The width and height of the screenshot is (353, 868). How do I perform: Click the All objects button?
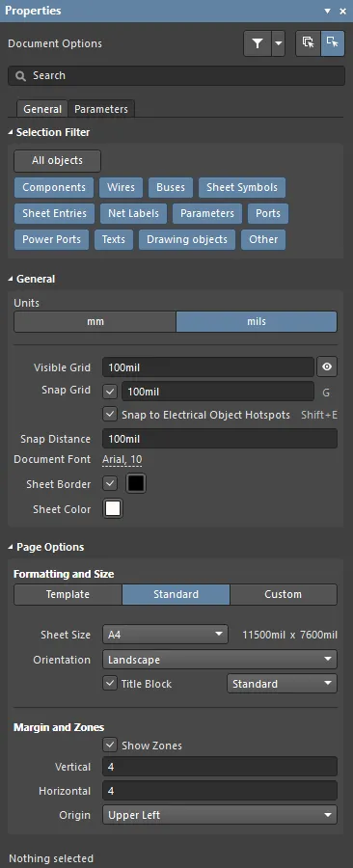pos(58,160)
